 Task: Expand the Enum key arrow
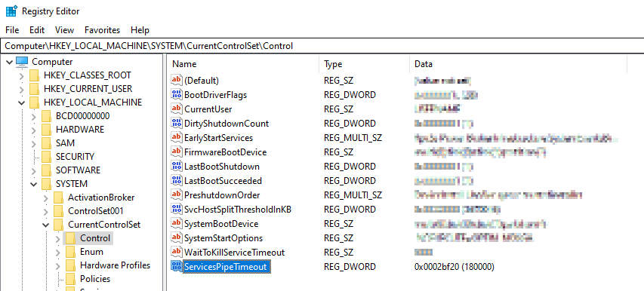point(57,252)
